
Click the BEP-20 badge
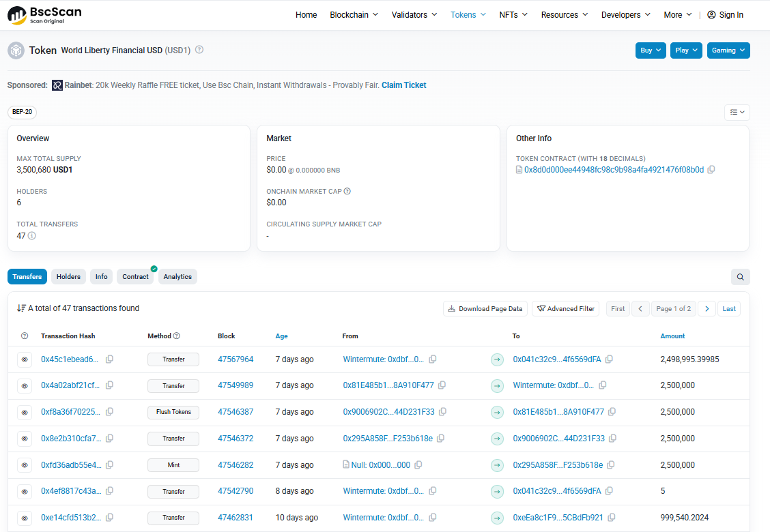click(x=22, y=112)
